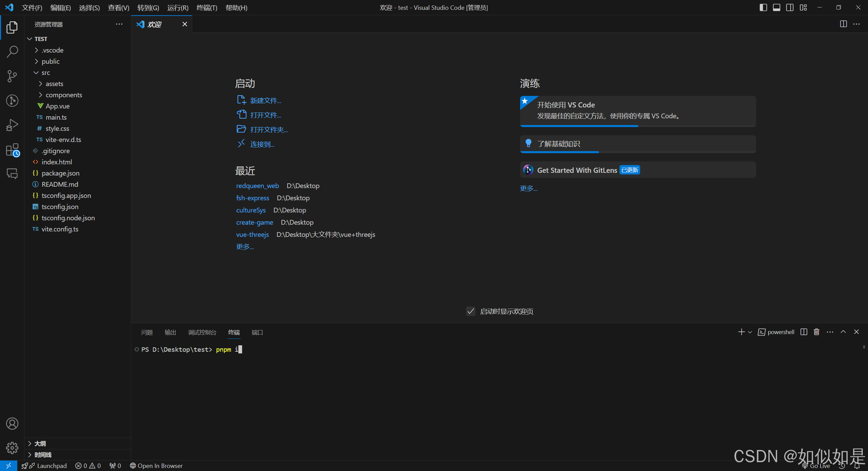Open Run and Debug view
The width and height of the screenshot is (868, 471).
pos(12,125)
